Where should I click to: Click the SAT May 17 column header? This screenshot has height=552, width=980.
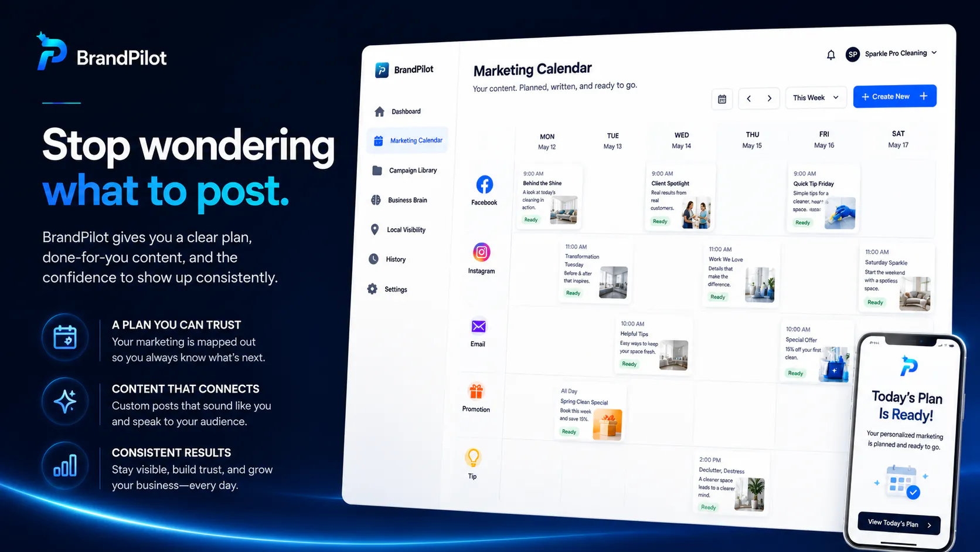(x=898, y=139)
